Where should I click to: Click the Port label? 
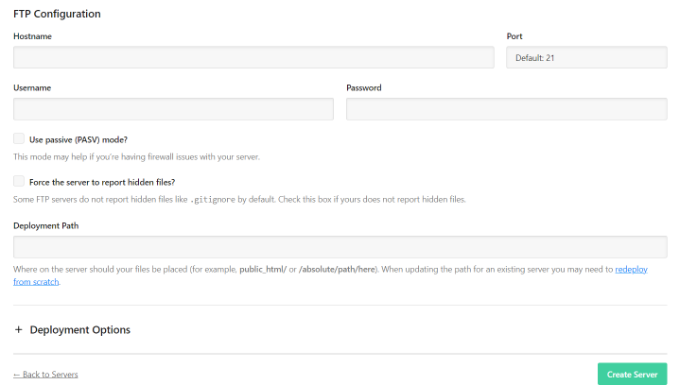[514, 36]
